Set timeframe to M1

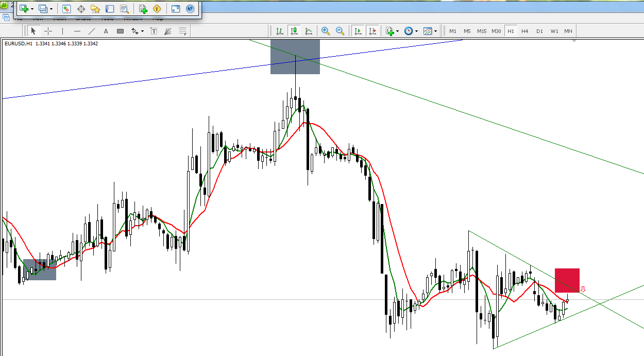[453, 31]
